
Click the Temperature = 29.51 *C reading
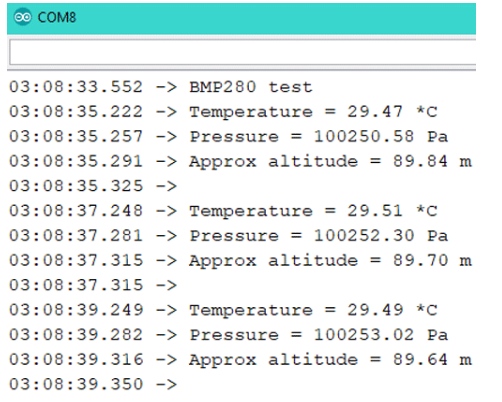(313, 211)
